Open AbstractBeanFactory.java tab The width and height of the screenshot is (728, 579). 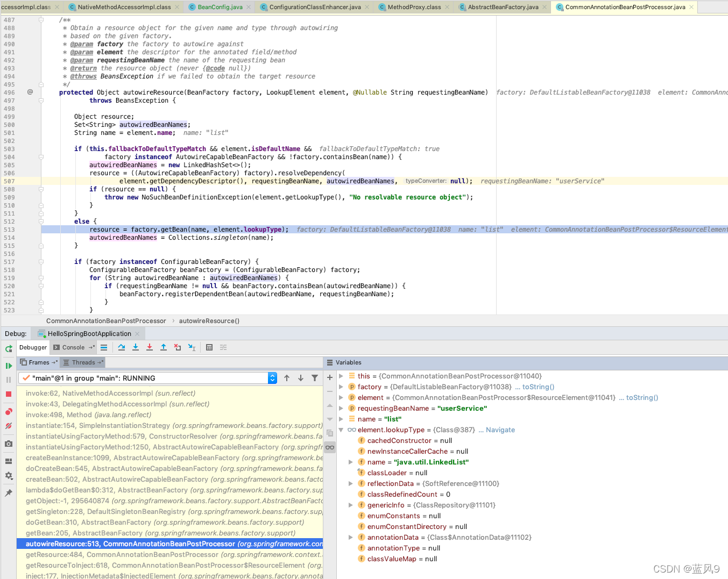coord(503,7)
